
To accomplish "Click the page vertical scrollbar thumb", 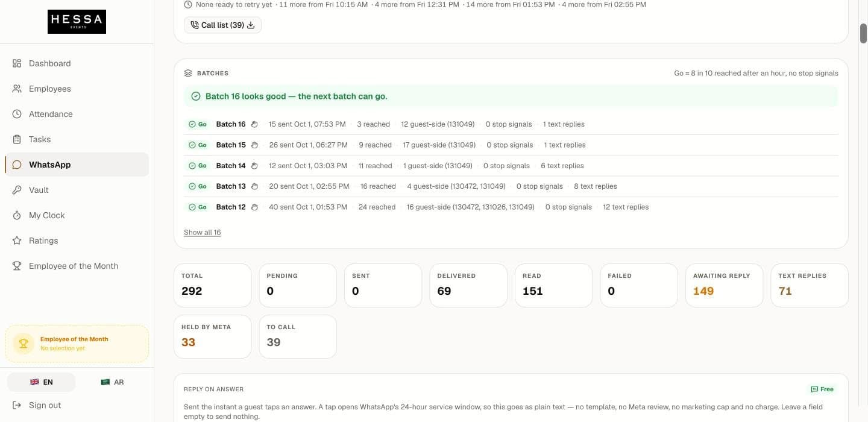I will click(x=863, y=33).
